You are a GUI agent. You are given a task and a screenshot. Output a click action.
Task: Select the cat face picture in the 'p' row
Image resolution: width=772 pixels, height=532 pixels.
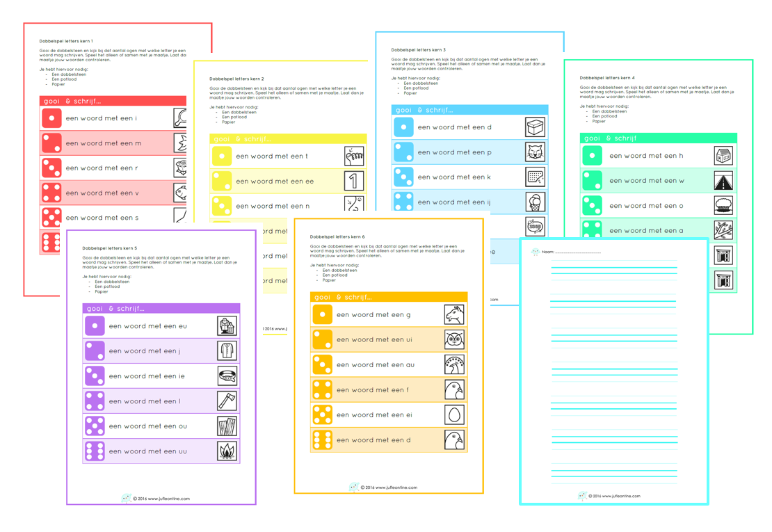tap(535, 152)
